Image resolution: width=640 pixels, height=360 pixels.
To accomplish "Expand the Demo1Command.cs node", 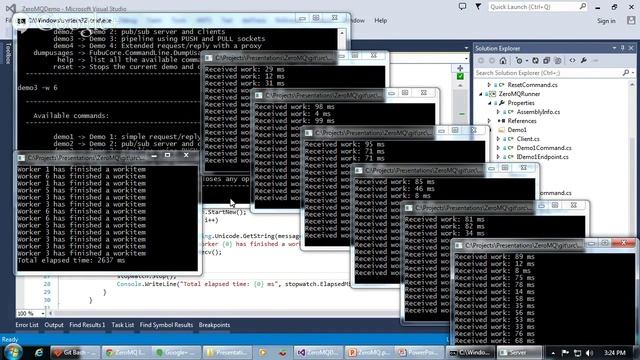I will tap(498, 148).
